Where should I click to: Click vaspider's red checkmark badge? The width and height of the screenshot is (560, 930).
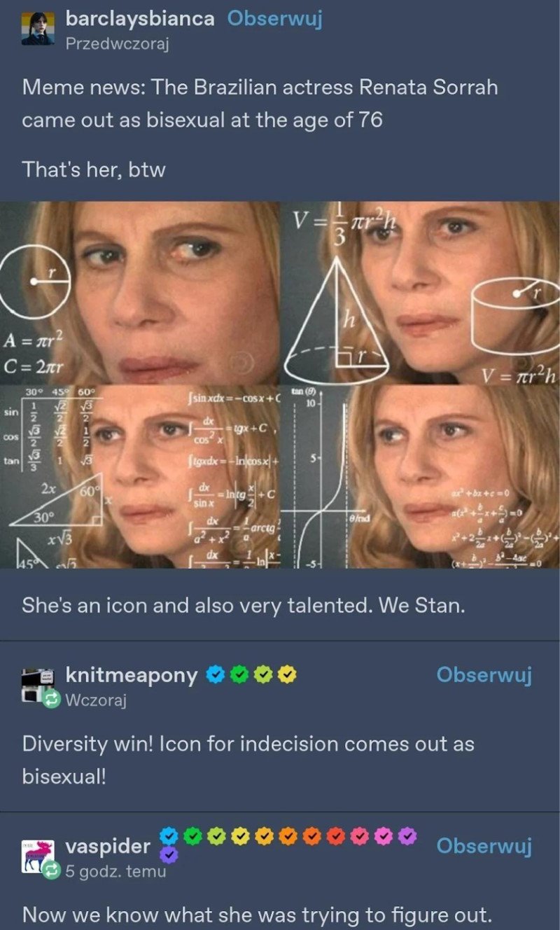pos(336,835)
